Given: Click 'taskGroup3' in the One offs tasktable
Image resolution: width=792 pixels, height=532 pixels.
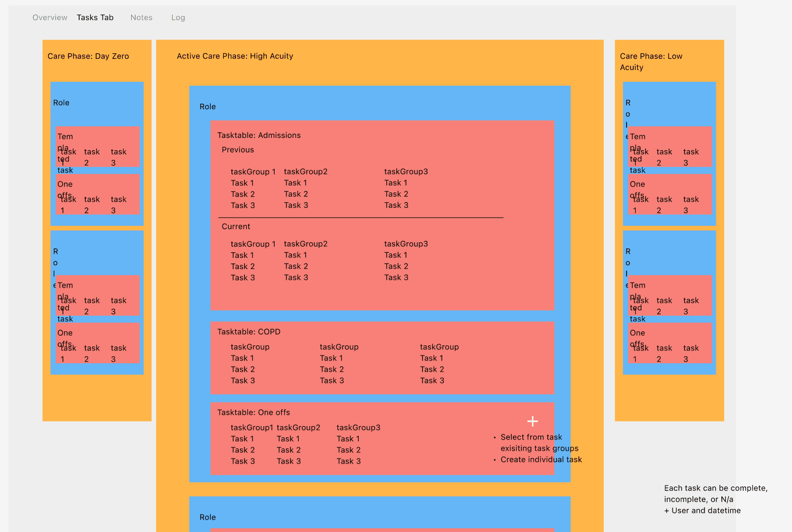Looking at the screenshot, I should point(359,428).
